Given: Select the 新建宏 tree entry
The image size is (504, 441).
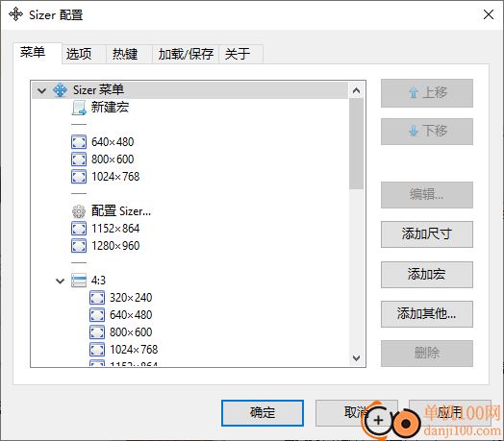Looking at the screenshot, I should (x=110, y=108).
